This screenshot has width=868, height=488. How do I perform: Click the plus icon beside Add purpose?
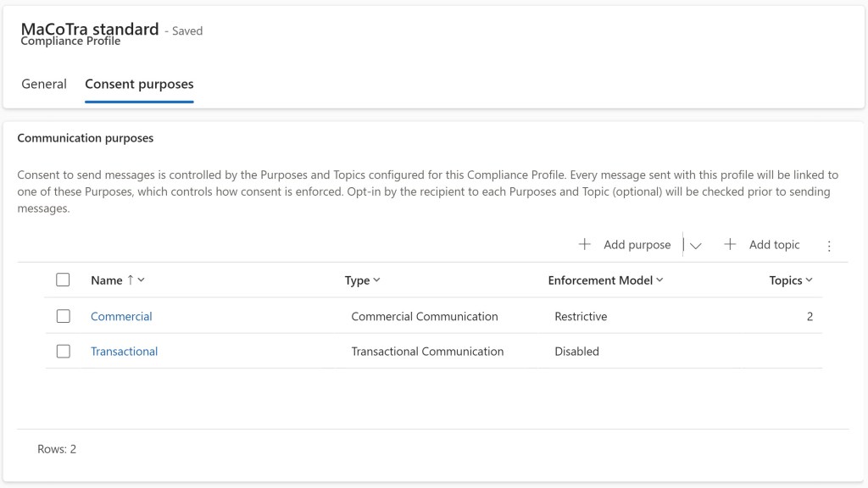coord(585,244)
